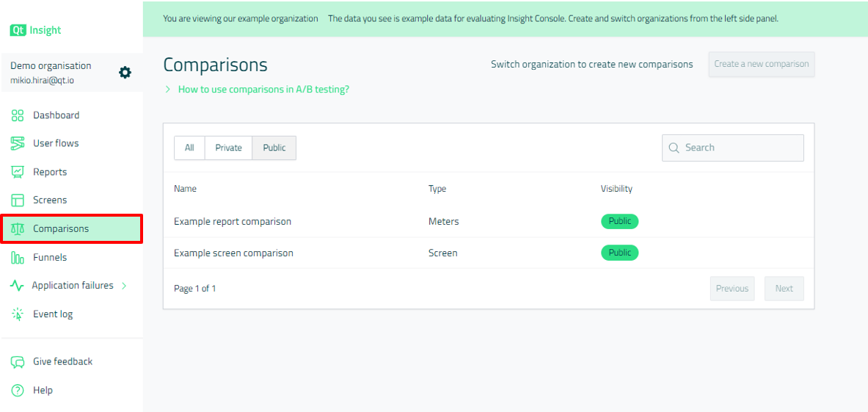
Task: Click in the Search comparisons field
Action: (741, 148)
